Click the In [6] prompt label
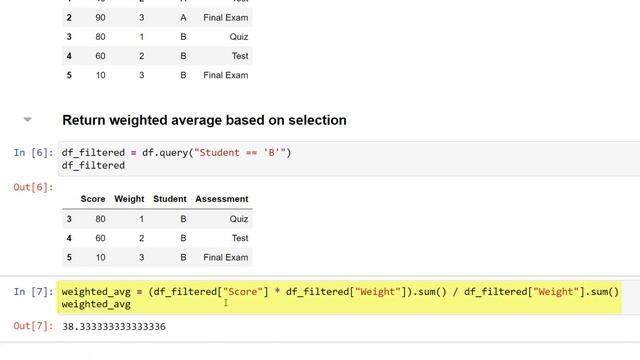This screenshot has height=360, width=640. coord(33,153)
